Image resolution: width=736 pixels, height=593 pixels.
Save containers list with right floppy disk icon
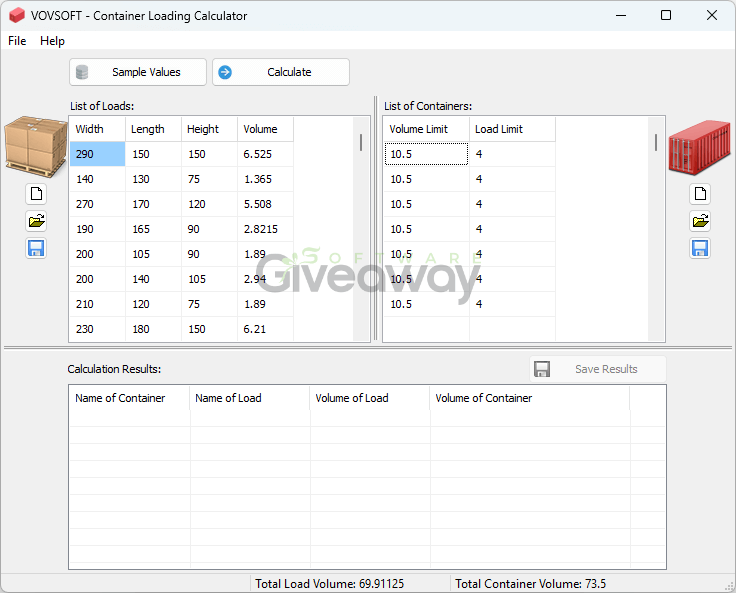tap(700, 248)
